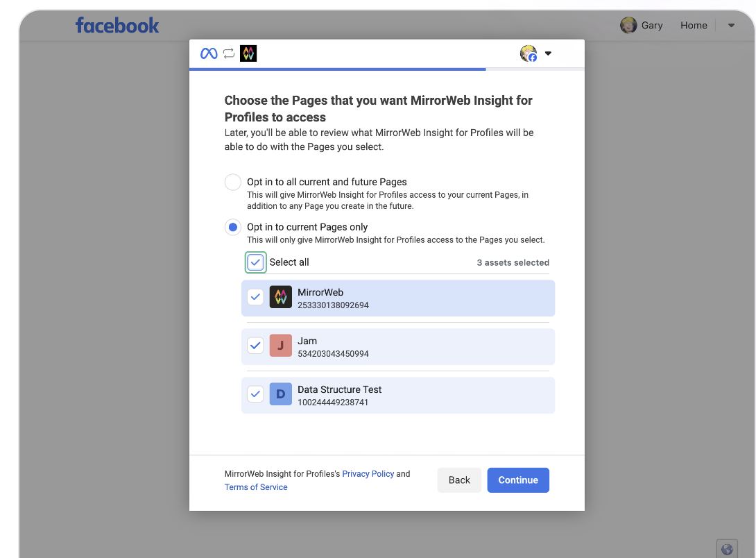756x558 pixels.
Task: Uncheck the Jam page checkbox
Action: pyautogui.click(x=255, y=346)
